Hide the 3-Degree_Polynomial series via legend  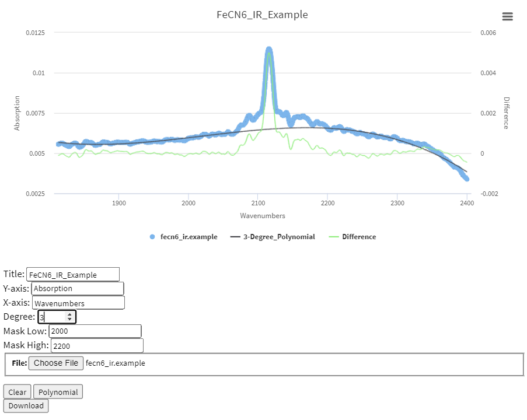pos(278,237)
